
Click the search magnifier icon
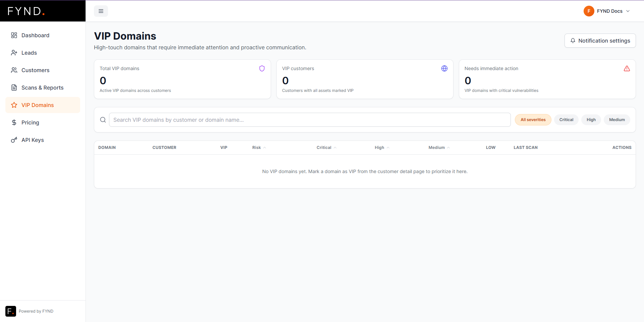tap(103, 120)
